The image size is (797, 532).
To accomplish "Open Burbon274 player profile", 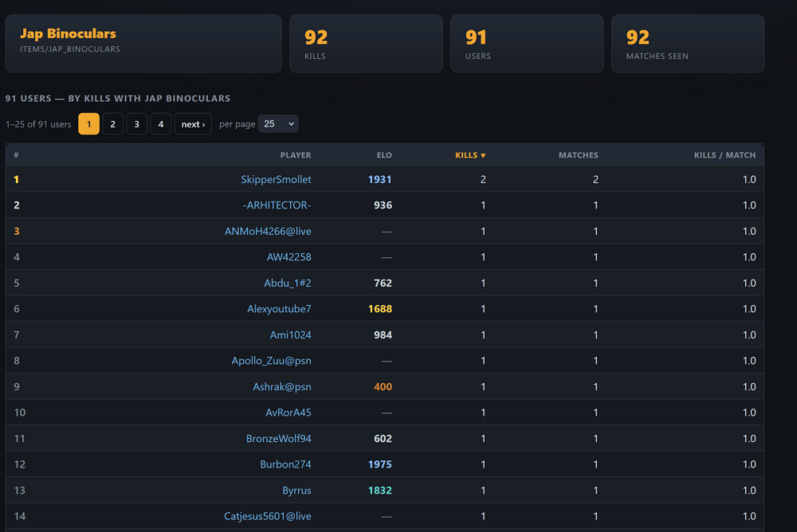I will [285, 464].
